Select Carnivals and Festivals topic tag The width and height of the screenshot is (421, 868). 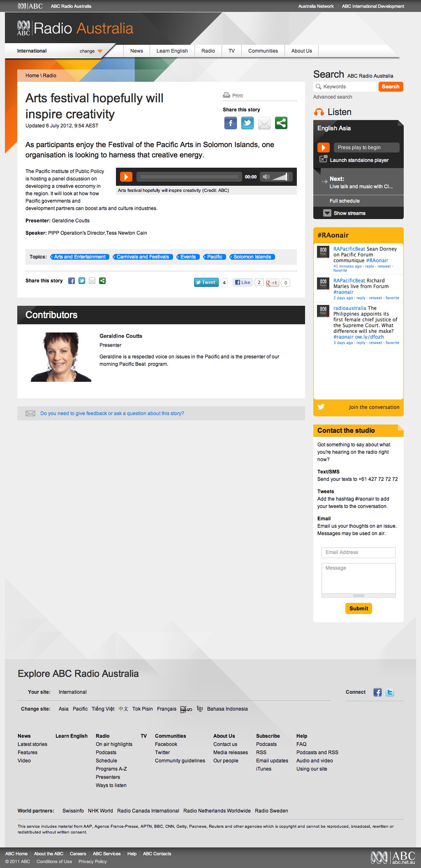[143, 257]
